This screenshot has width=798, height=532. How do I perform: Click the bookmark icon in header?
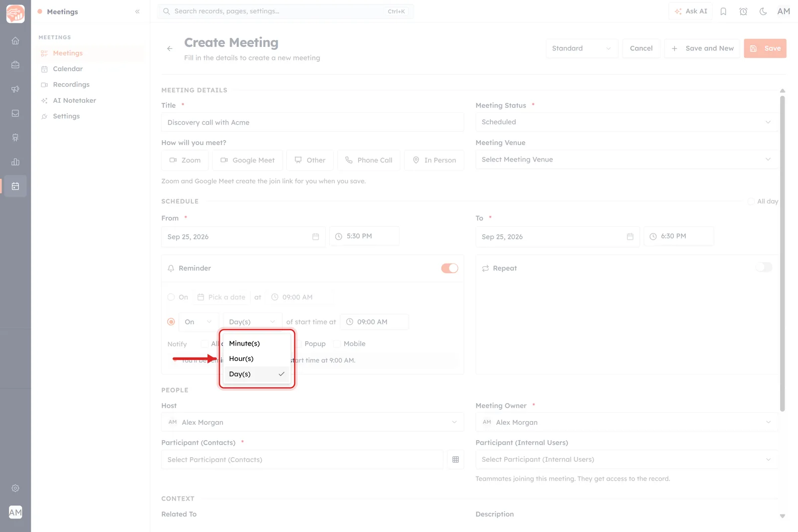723,11
